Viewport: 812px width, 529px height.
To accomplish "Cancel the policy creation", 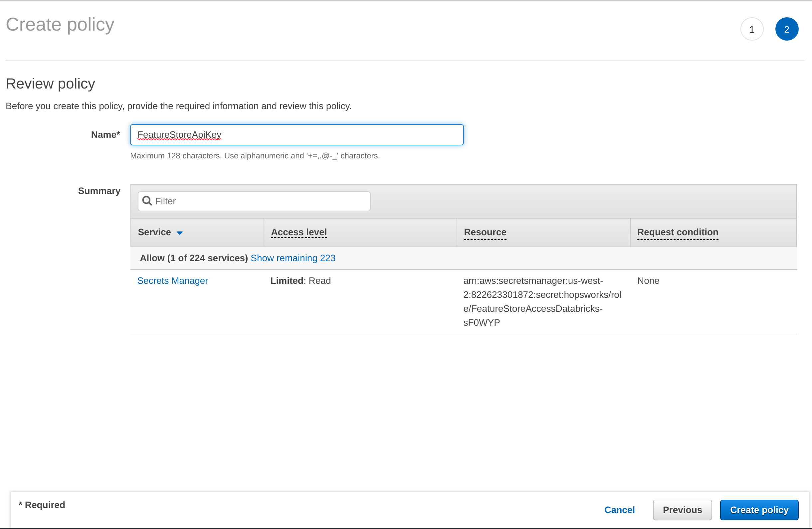I will 619,510.
